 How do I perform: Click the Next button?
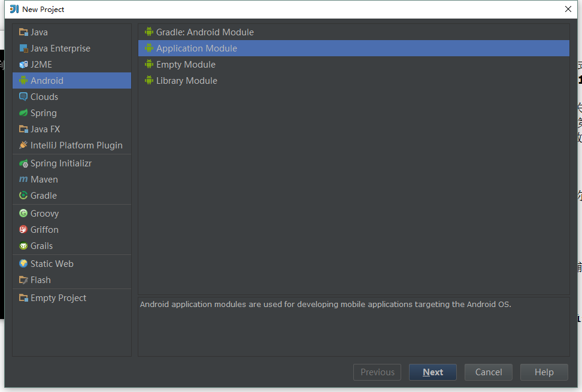point(433,372)
